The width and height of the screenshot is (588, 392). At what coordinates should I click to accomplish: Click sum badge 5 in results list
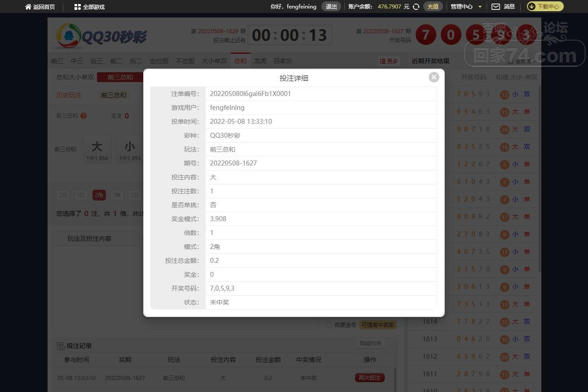pyautogui.click(x=505, y=165)
